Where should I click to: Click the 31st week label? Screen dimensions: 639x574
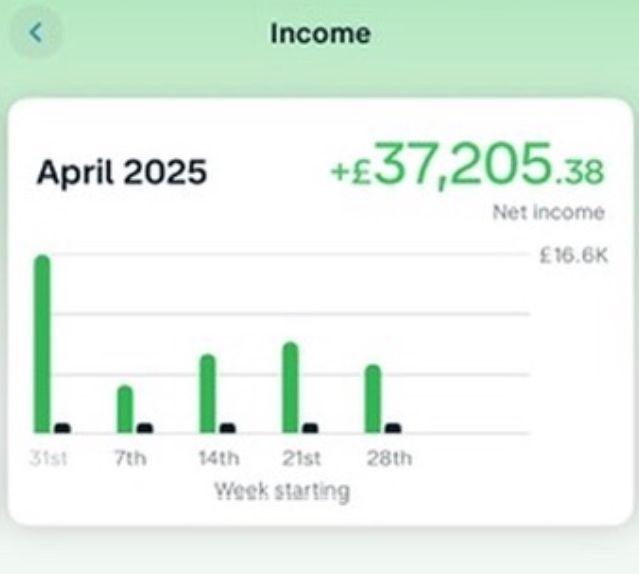click(48, 458)
